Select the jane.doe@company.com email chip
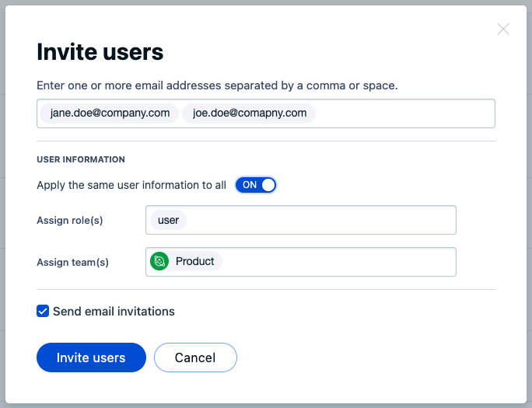 tap(110, 113)
